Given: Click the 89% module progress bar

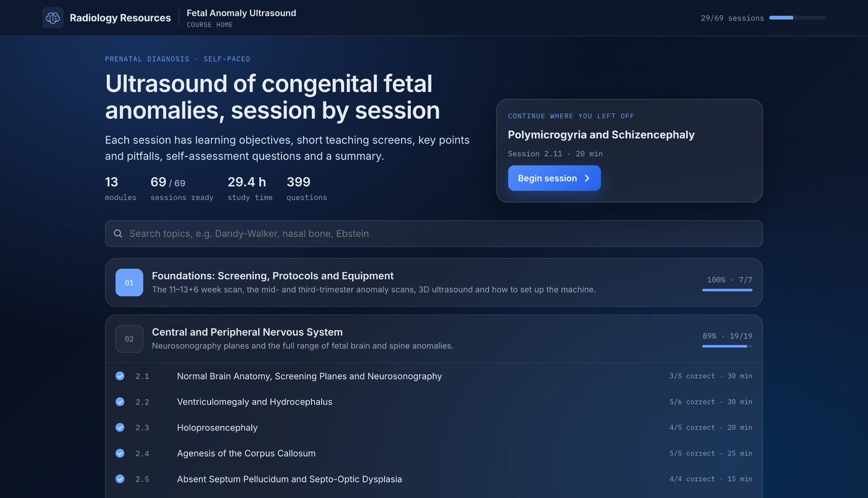Looking at the screenshot, I should [727, 346].
